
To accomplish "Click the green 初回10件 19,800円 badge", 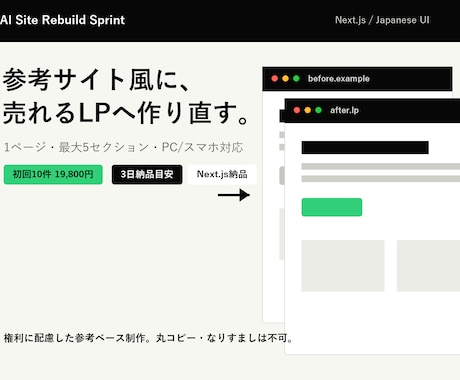I will click(53, 174).
